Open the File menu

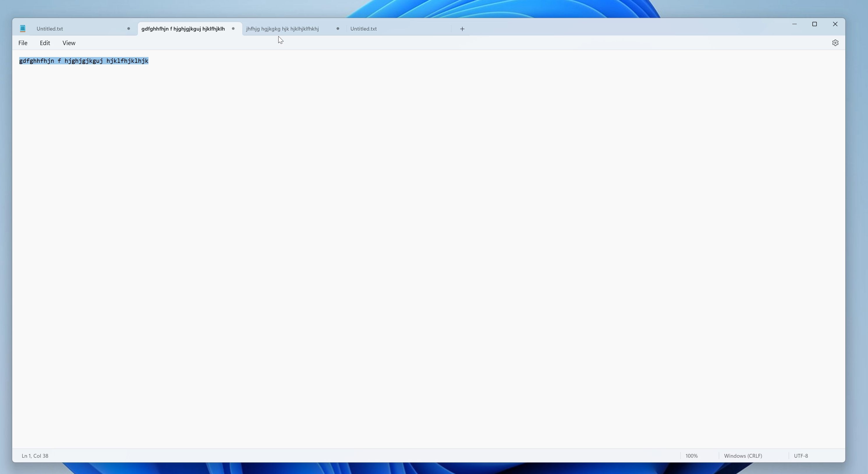[x=23, y=43]
